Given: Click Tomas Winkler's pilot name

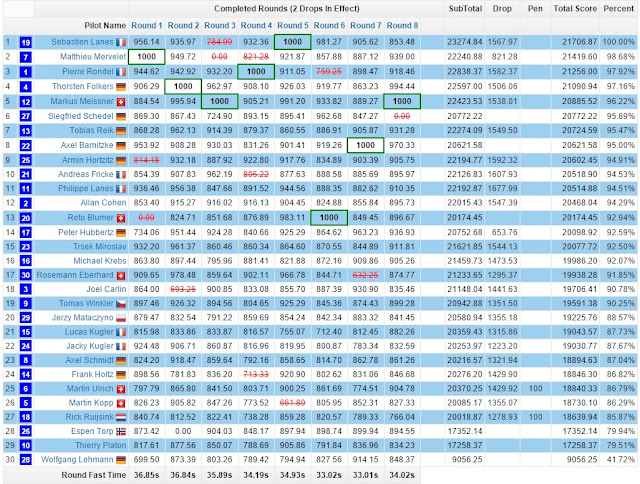Looking at the screenshot, I should click(86, 303).
